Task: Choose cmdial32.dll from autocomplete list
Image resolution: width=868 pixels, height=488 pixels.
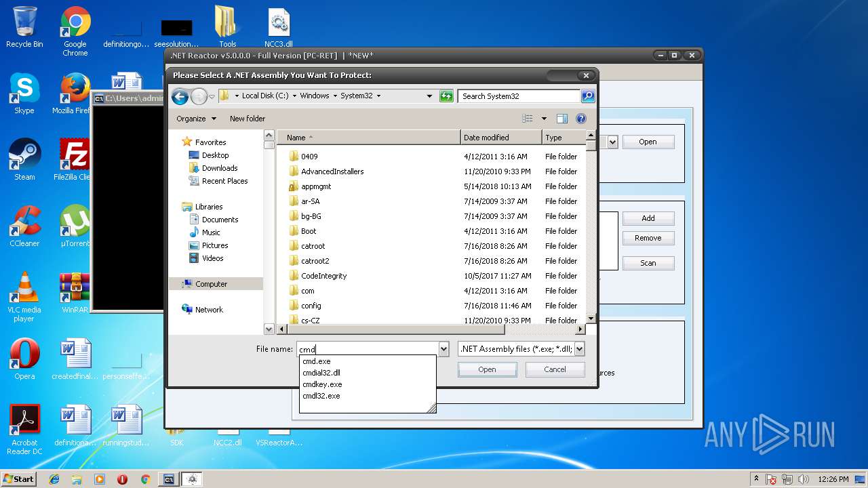Action: [321, 373]
